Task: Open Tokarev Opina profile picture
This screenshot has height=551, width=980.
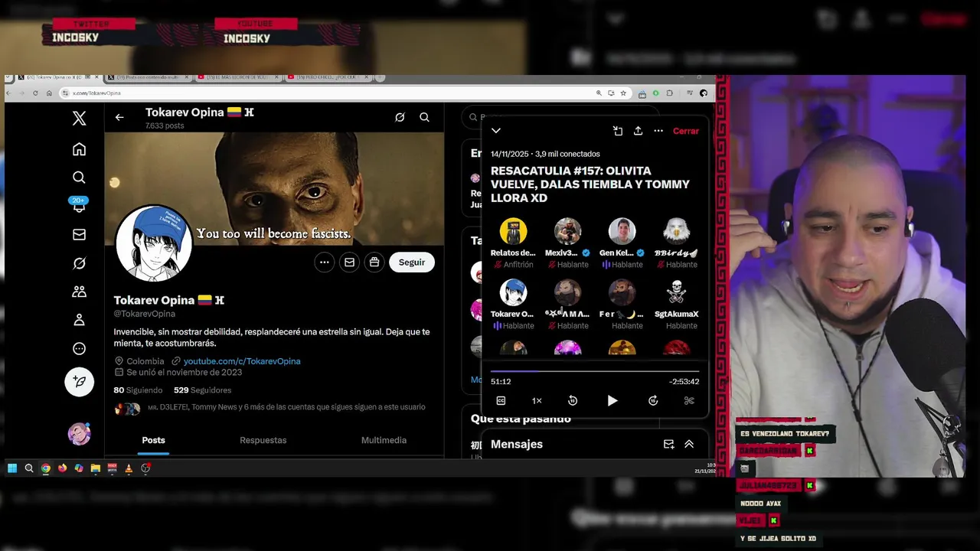Action: [154, 243]
